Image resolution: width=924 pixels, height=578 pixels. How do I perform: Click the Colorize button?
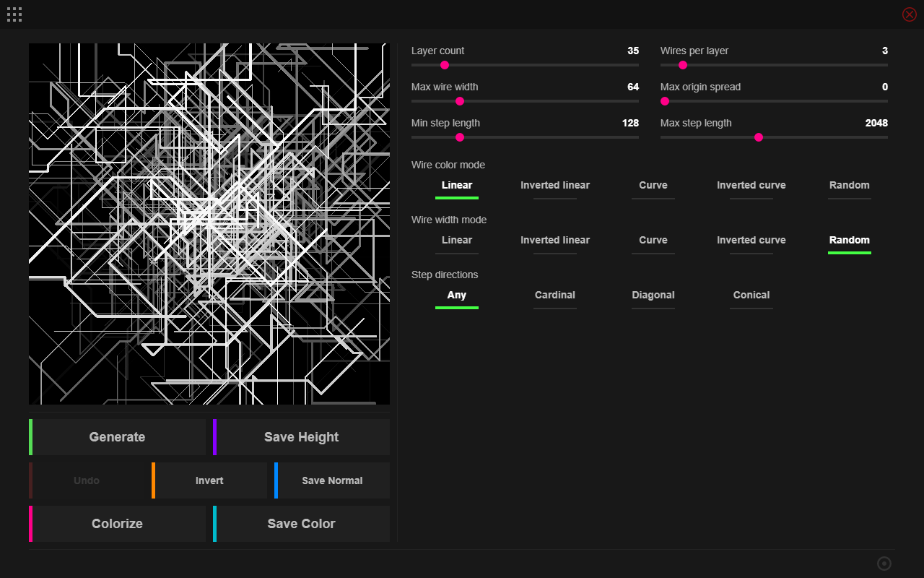click(117, 524)
